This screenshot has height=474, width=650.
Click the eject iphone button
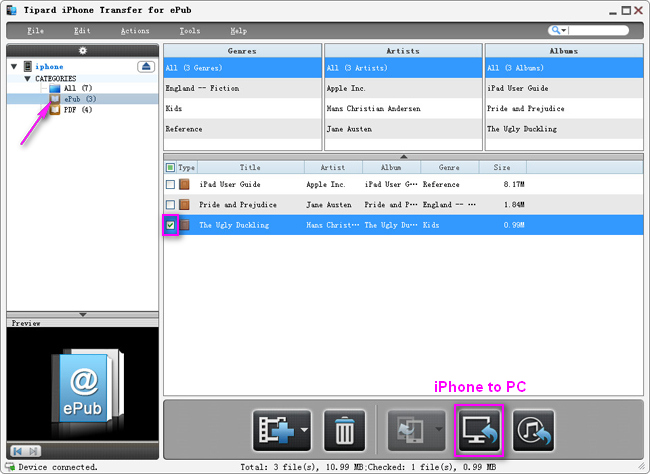pyautogui.click(x=146, y=66)
